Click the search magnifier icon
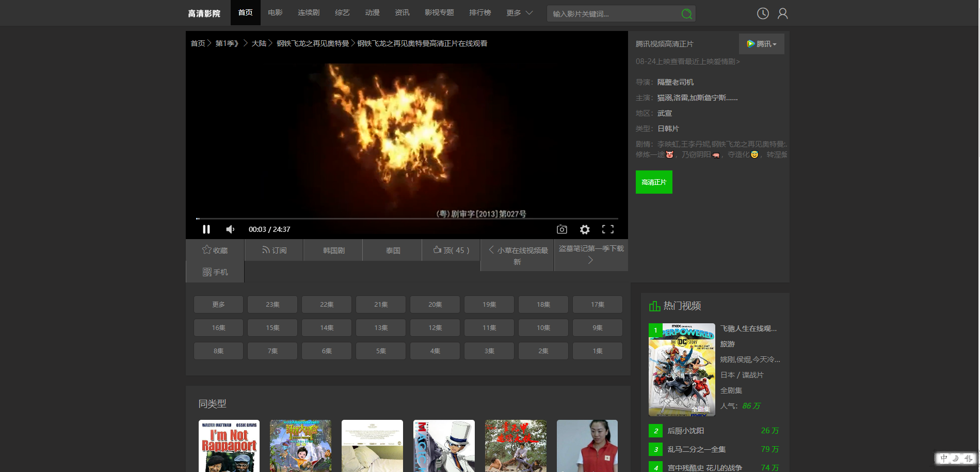This screenshot has height=472, width=980. coord(686,14)
